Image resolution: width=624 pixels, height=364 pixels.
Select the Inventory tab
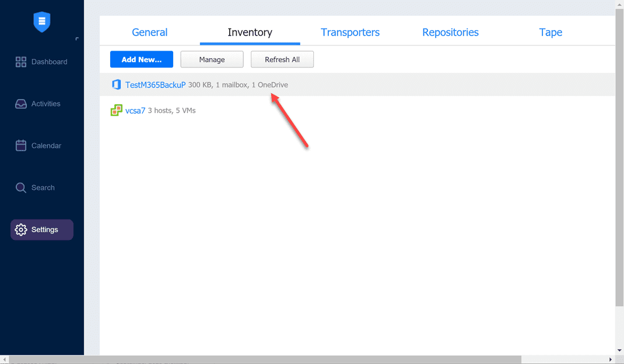(x=250, y=33)
